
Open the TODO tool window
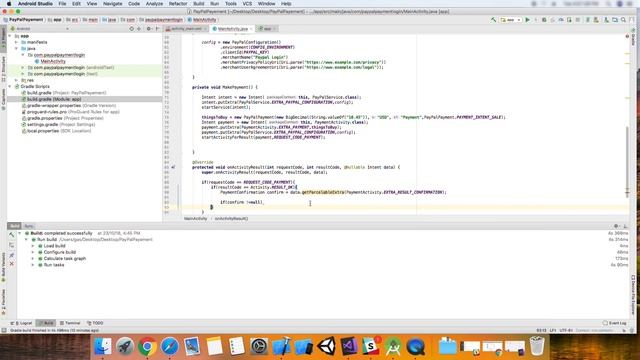[95, 323]
